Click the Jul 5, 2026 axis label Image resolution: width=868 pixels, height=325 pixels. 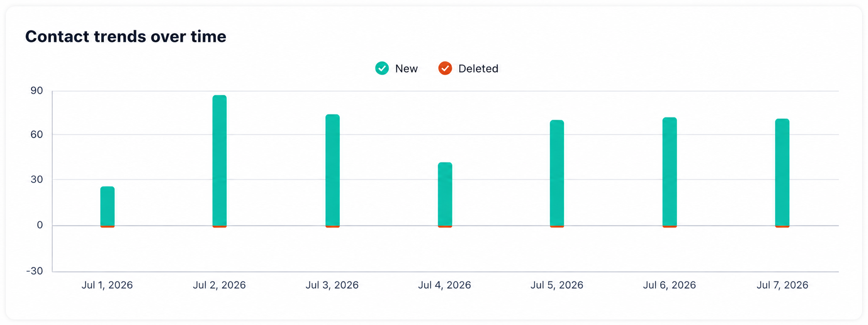557,285
